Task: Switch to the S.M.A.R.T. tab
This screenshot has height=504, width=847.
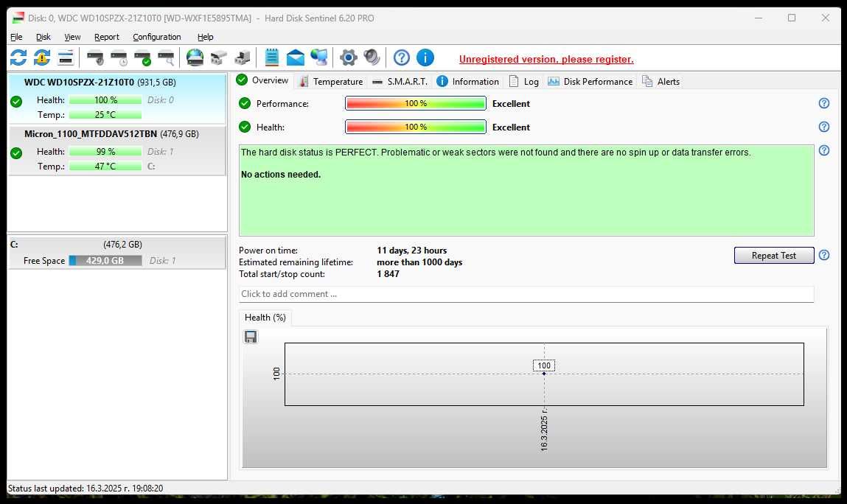Action: click(x=400, y=82)
